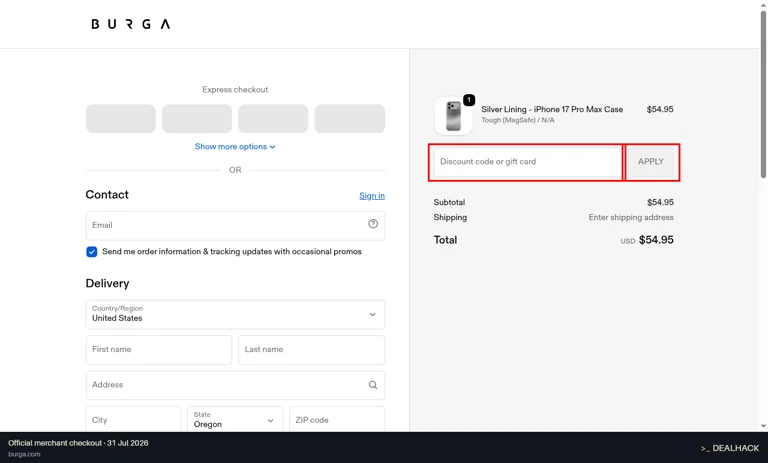Screen dimensions: 768x463
Task: Click the burga.com text in the footer
Action: [x=24, y=454]
